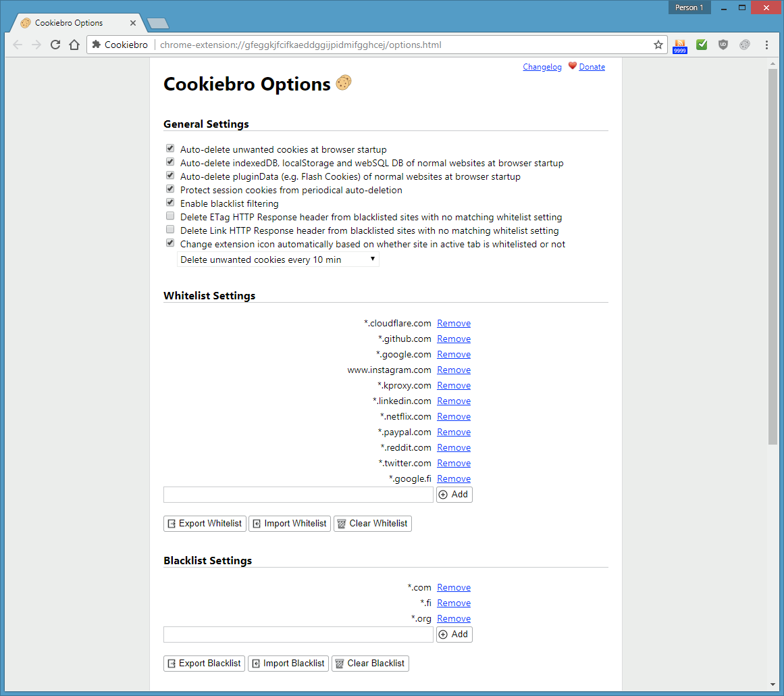
Task: Click Add button for blacklist
Action: tap(454, 635)
